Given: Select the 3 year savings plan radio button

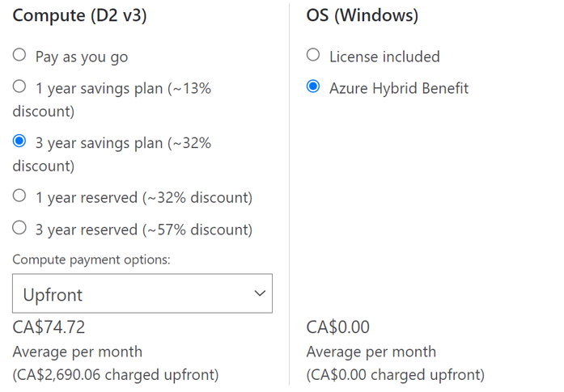Looking at the screenshot, I should point(19,142).
